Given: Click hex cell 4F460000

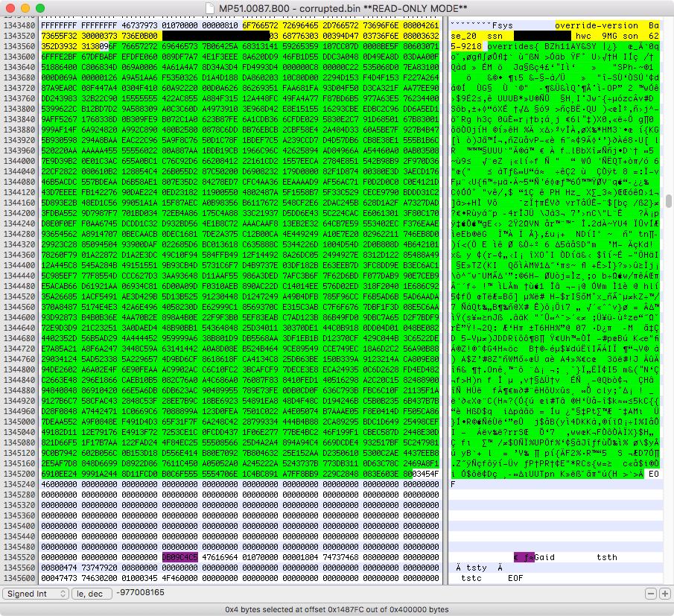Looking at the screenshot, I should 179,578.
